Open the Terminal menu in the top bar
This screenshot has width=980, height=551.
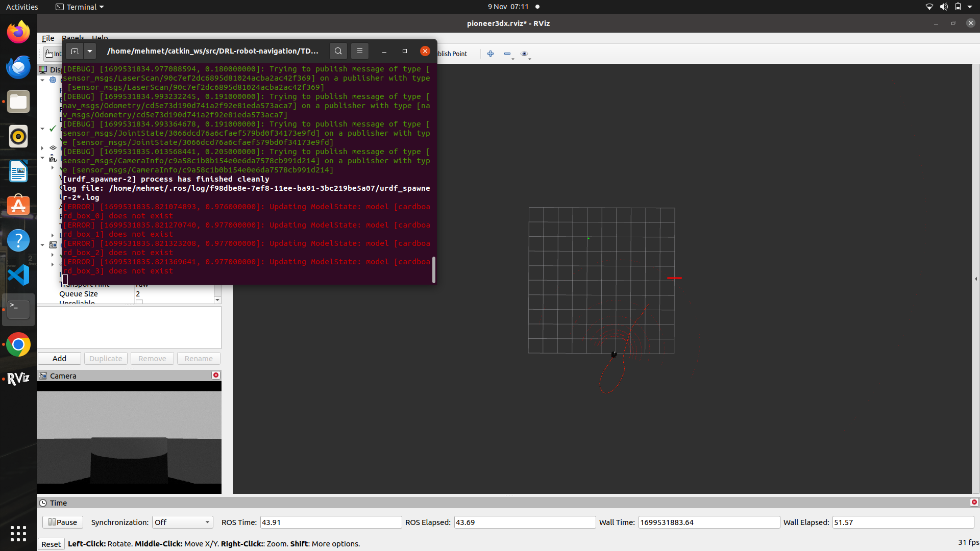tap(79, 7)
